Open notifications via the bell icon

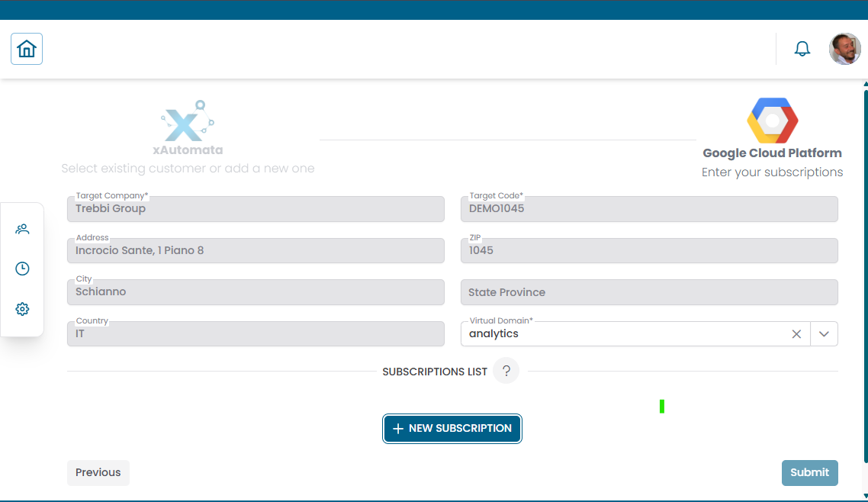(802, 48)
